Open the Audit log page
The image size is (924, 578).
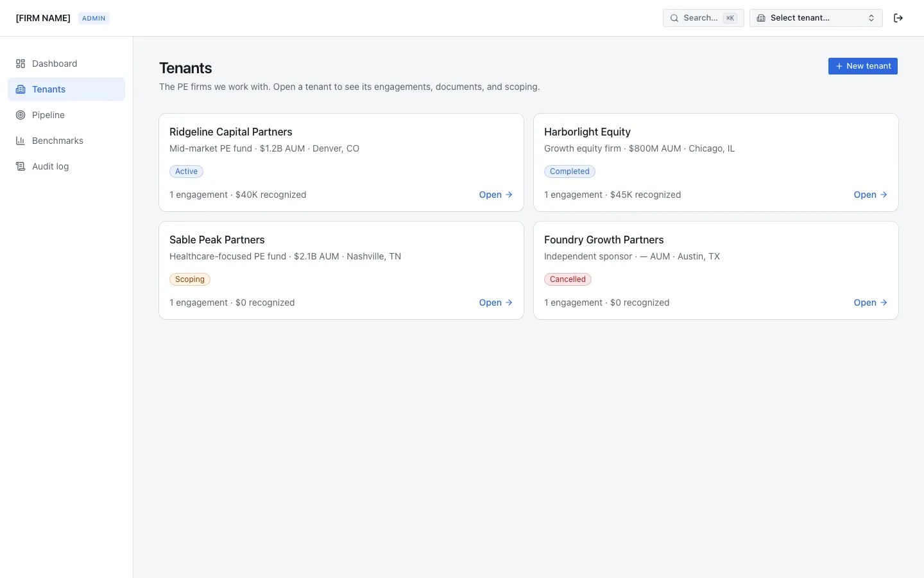(66, 166)
